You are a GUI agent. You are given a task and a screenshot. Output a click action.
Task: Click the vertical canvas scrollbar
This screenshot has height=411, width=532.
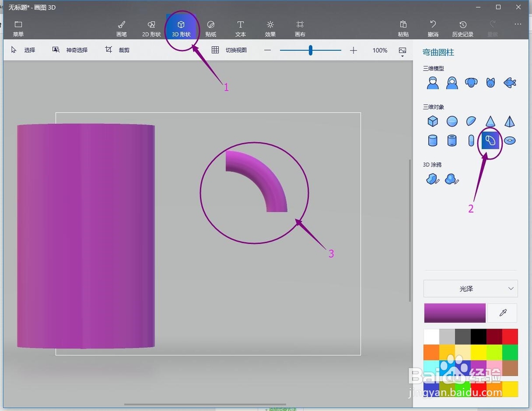click(x=410, y=231)
